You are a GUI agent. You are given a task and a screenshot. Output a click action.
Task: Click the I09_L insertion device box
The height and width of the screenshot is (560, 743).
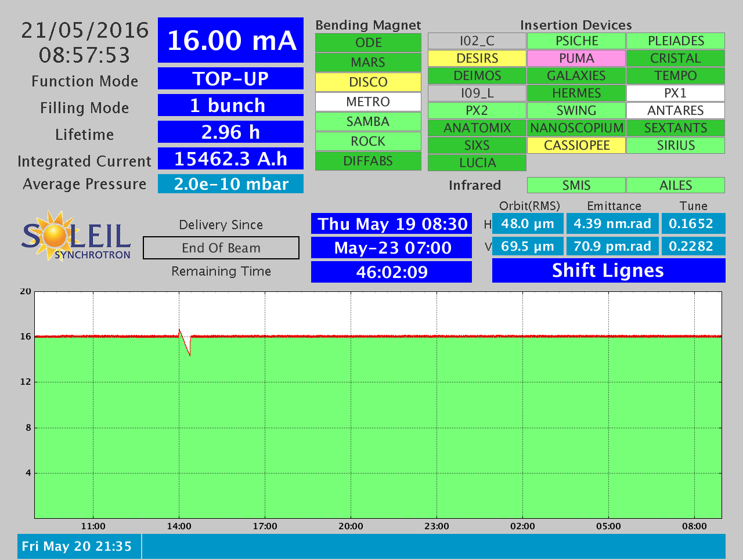(x=477, y=93)
